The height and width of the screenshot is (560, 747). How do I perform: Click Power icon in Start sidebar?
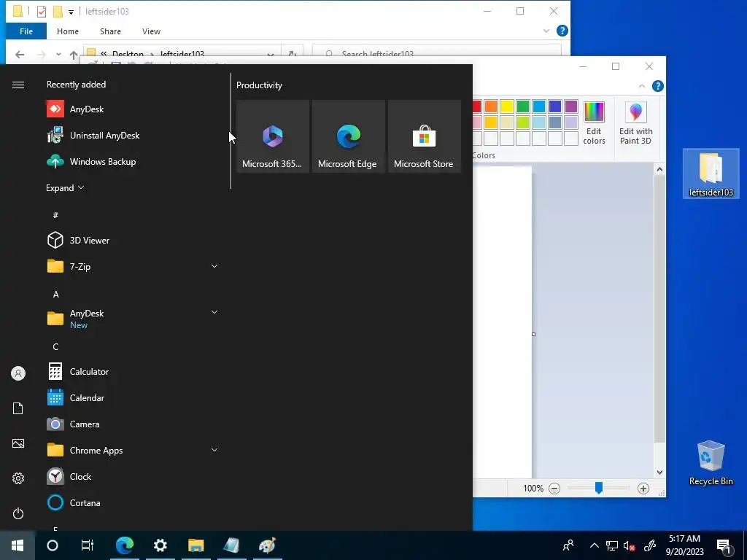pyautogui.click(x=18, y=513)
